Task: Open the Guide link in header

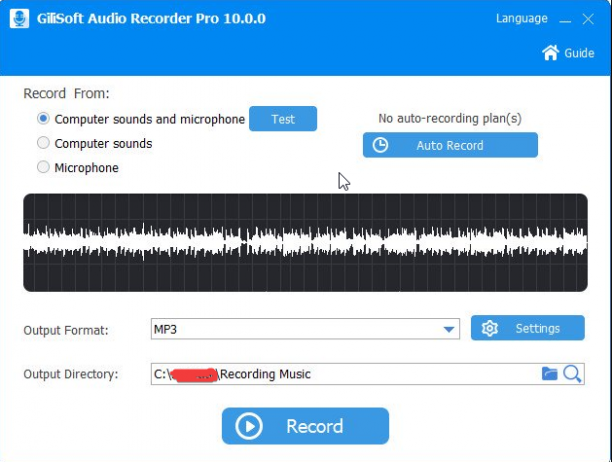Action: (579, 53)
